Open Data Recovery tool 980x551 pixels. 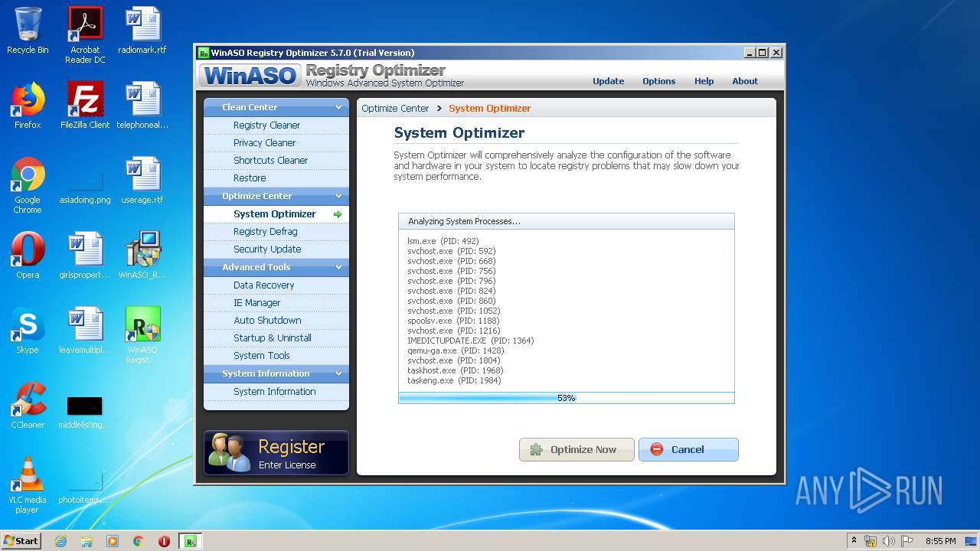click(x=276, y=285)
